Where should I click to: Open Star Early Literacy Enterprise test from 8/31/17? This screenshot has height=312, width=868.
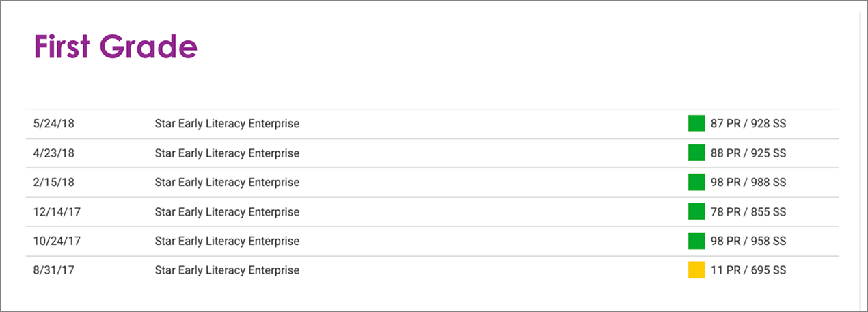click(227, 270)
